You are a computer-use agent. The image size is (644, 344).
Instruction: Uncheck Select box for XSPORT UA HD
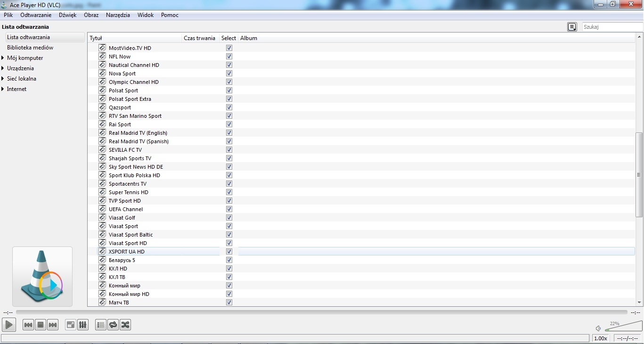click(229, 252)
